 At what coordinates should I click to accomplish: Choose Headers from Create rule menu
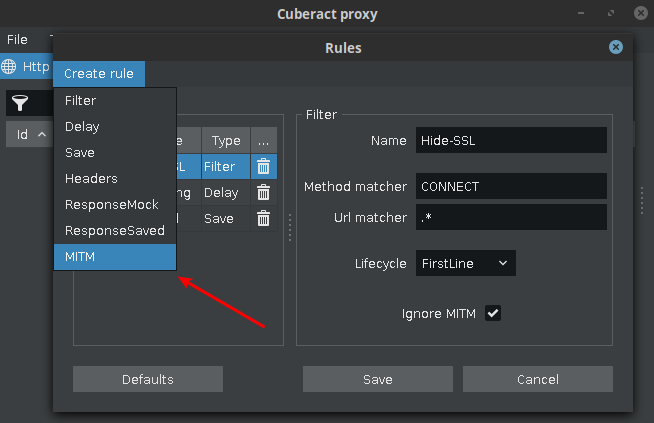click(115, 179)
